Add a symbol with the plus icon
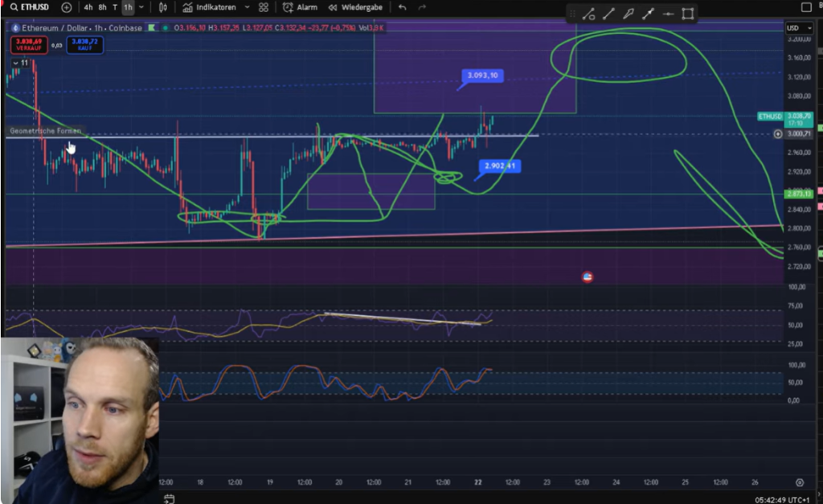 click(x=66, y=7)
